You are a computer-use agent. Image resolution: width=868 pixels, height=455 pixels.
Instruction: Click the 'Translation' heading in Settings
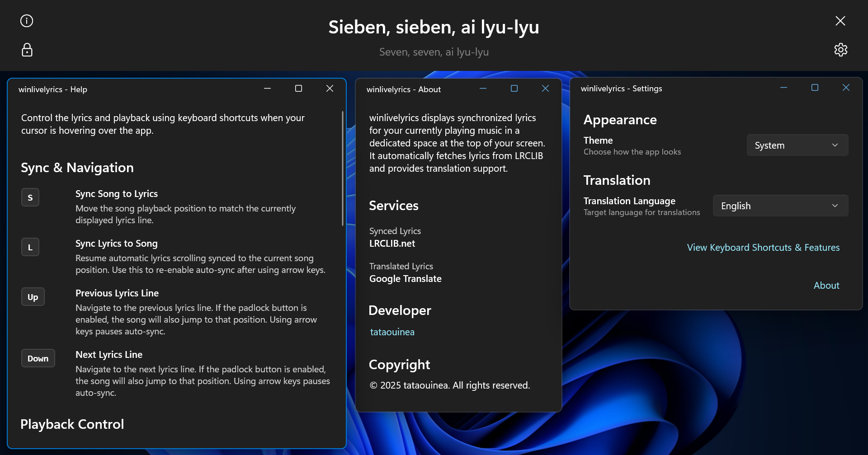617,180
